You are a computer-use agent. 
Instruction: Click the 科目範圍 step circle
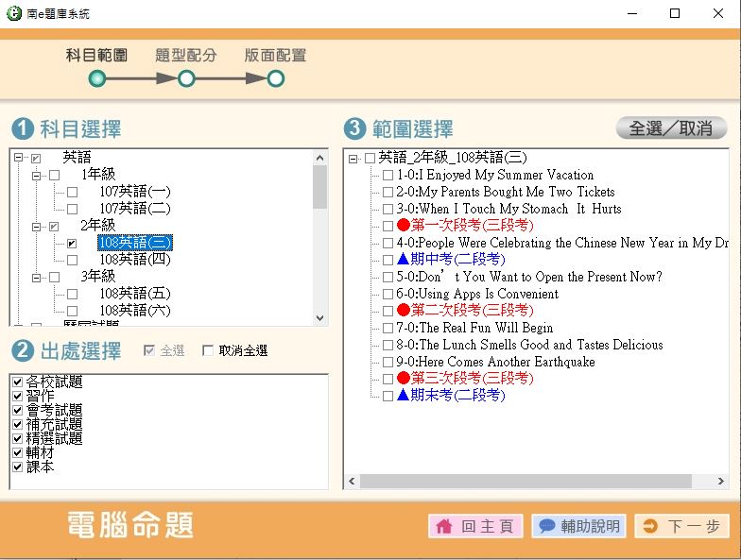coord(97,78)
